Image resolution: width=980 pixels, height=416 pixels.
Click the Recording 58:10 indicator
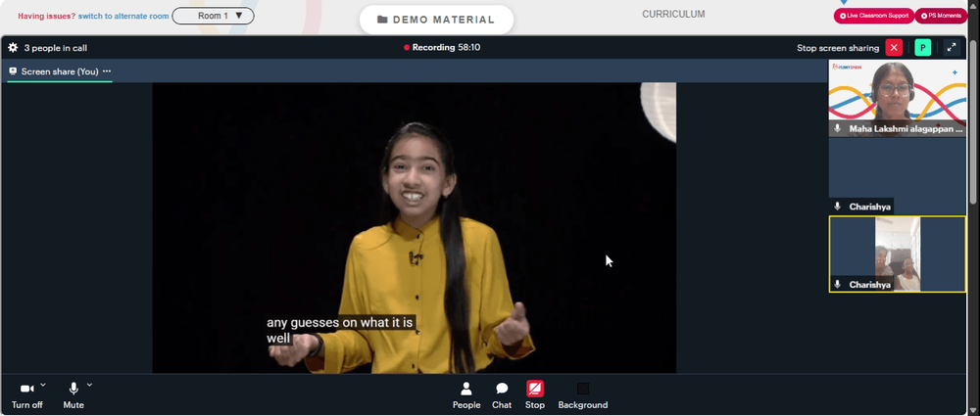[x=442, y=47]
